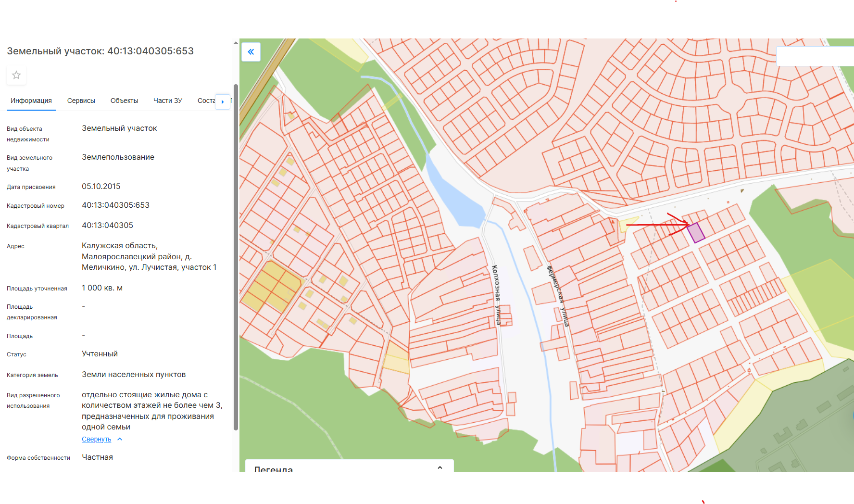The image size is (854, 504).
Task: Open the partially hidden Состав tab
Action: 206,101
